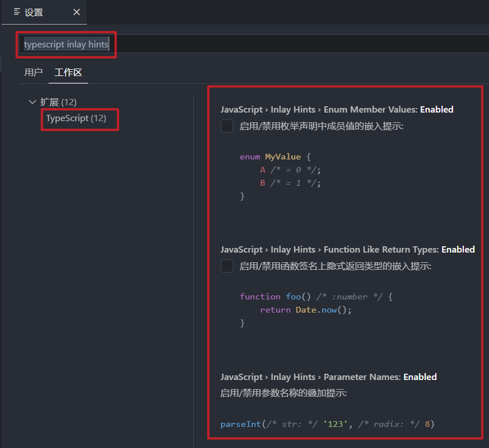
Task: Select the 扩展 (12) category label
Action: click(58, 102)
